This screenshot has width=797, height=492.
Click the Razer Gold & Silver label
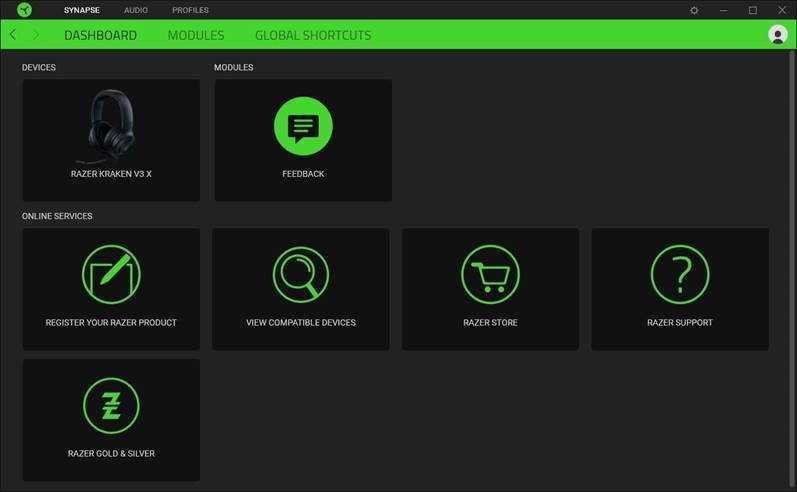click(x=111, y=453)
